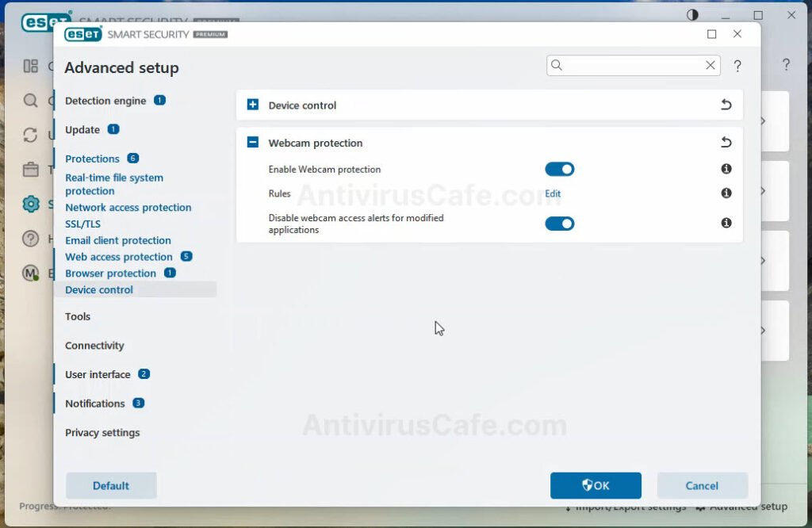
Task: Expand the Device control section
Action: [253, 105]
